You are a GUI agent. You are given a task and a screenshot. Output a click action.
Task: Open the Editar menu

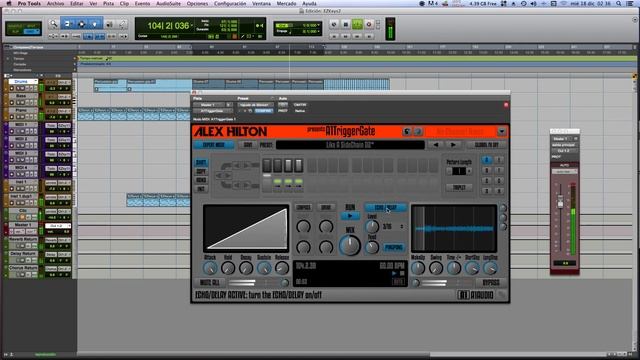click(x=76, y=3)
